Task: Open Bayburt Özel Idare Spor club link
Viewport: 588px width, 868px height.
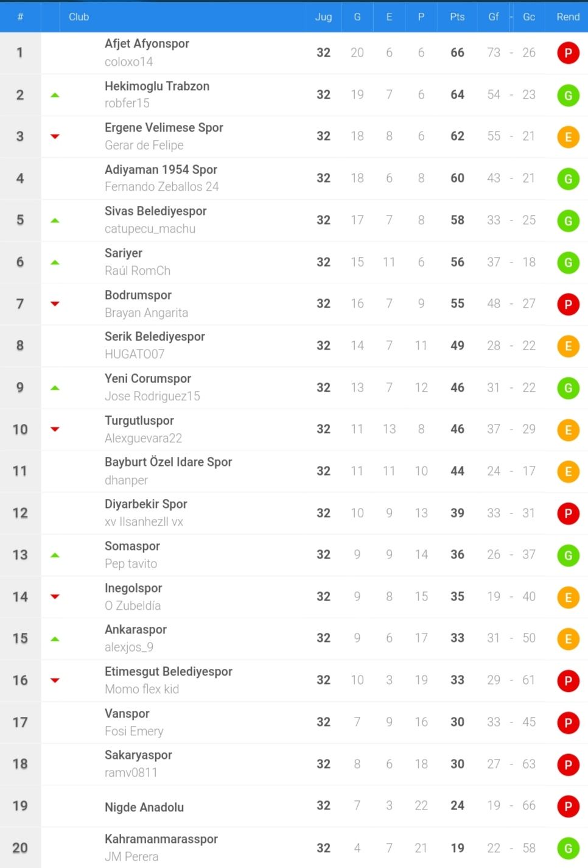Action: point(168,462)
